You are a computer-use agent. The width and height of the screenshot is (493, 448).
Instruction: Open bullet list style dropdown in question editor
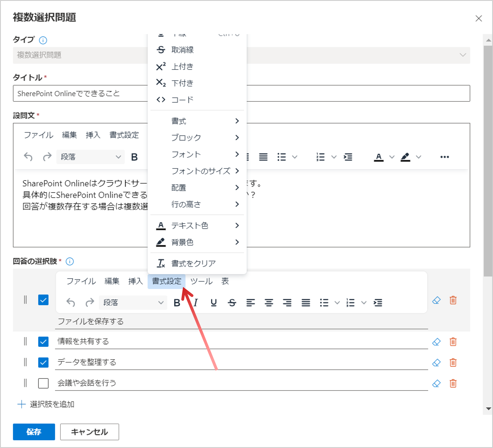click(x=295, y=157)
